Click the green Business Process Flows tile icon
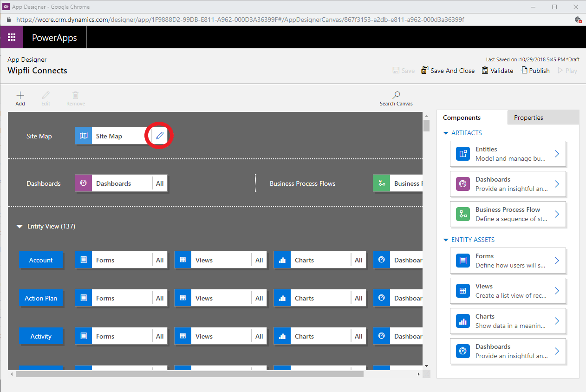586x392 pixels. tap(382, 183)
